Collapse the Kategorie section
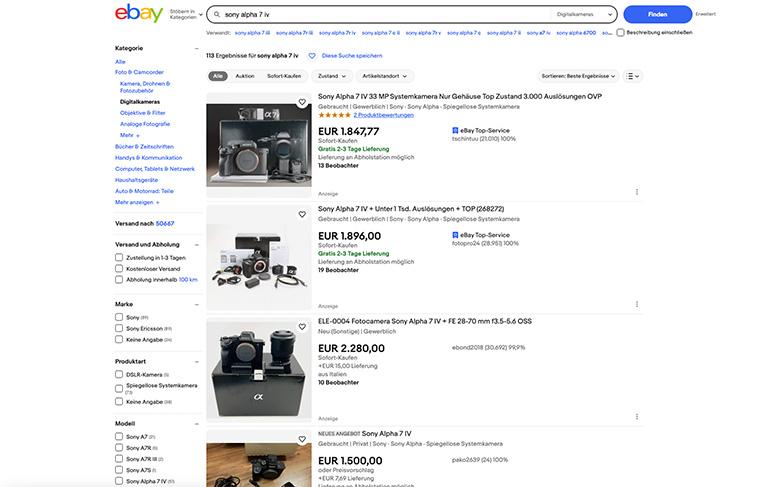Image resolution: width=770 pixels, height=487 pixels. (196, 48)
